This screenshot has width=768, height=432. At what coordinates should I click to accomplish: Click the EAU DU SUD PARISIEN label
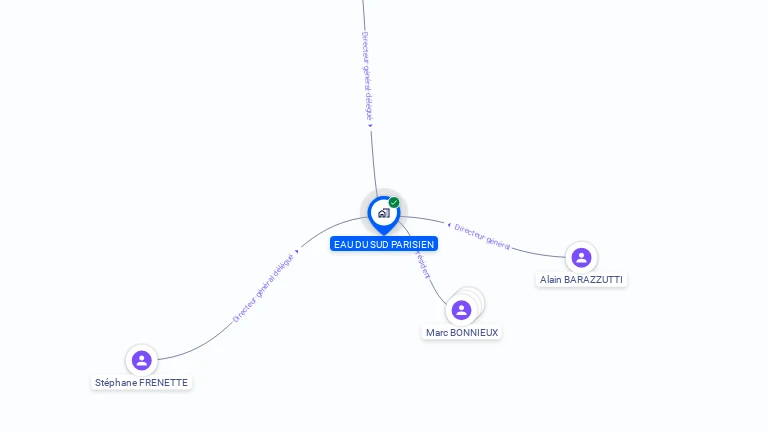point(384,244)
